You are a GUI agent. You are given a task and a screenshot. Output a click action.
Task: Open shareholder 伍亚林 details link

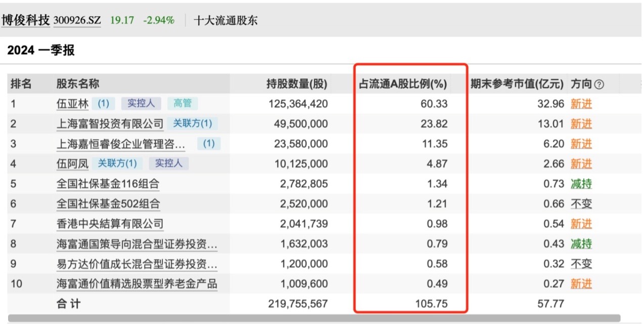tap(72, 104)
